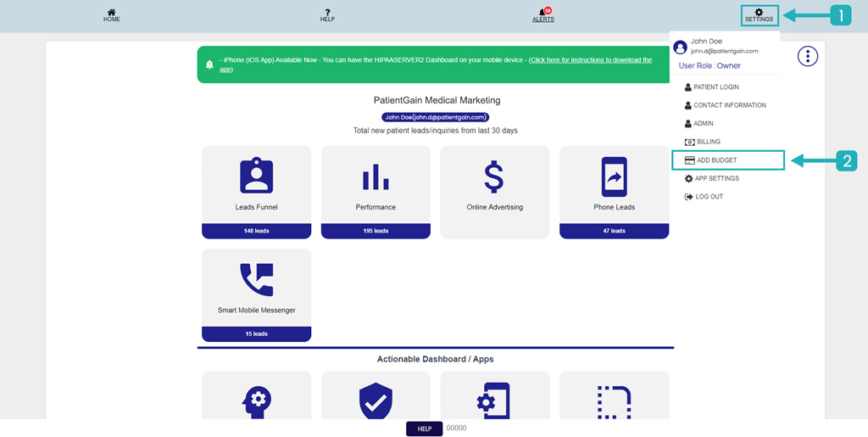This screenshot has width=868, height=437.
Task: Go to Home in top navigation
Action: tap(111, 15)
